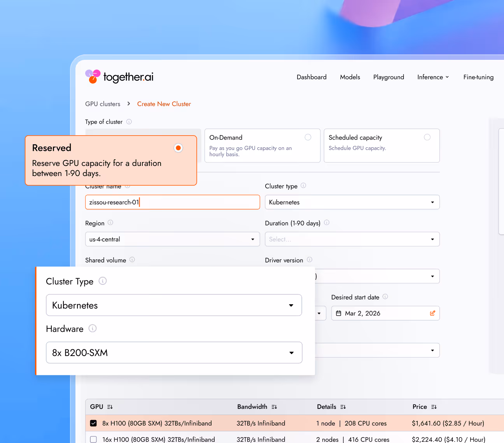Click info icon next to Desired start date
This screenshot has height=443, width=504.
[385, 296]
